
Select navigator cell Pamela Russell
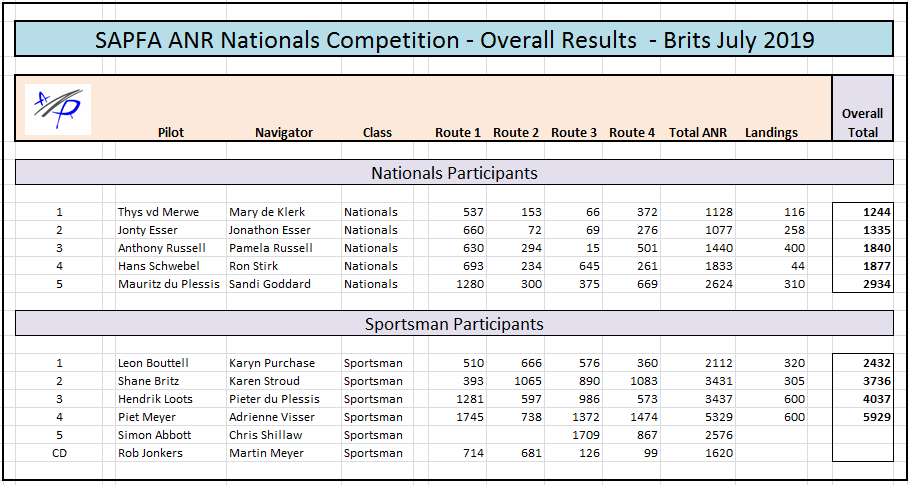tap(270, 248)
